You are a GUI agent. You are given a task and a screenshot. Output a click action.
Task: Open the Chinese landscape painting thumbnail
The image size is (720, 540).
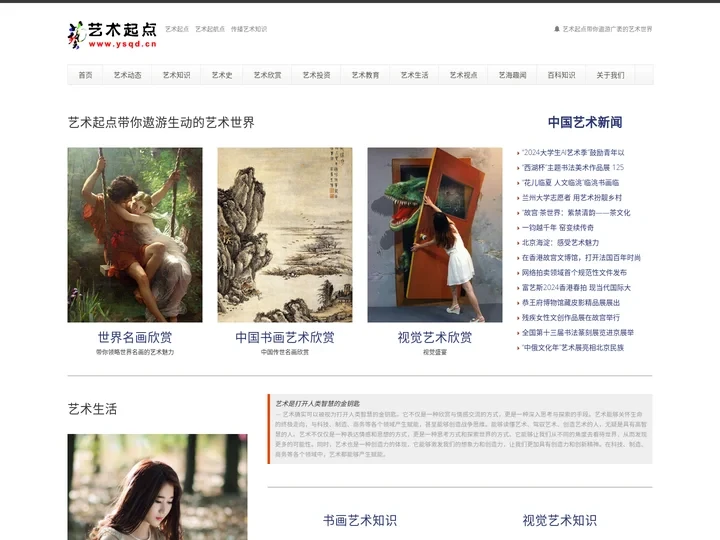point(285,235)
